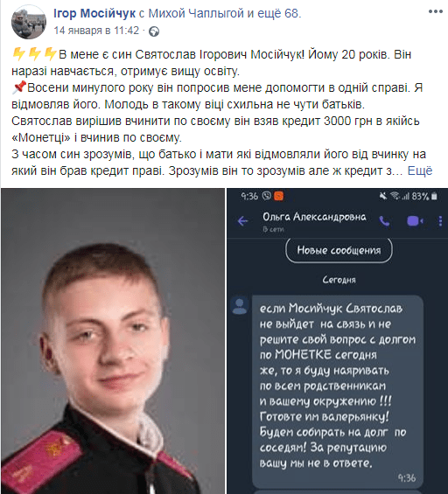This screenshot has width=448, height=494.
Task: Open the chat screenshot image
Action: click(x=338, y=341)
